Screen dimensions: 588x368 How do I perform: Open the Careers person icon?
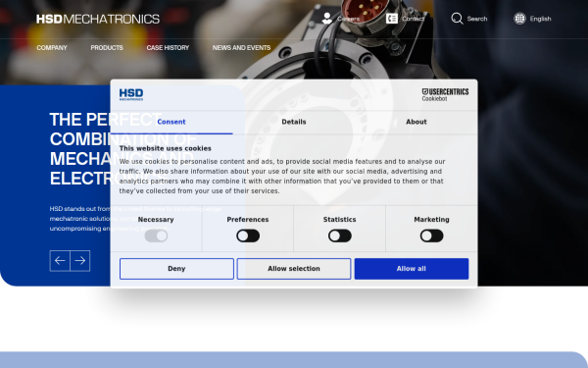point(327,19)
